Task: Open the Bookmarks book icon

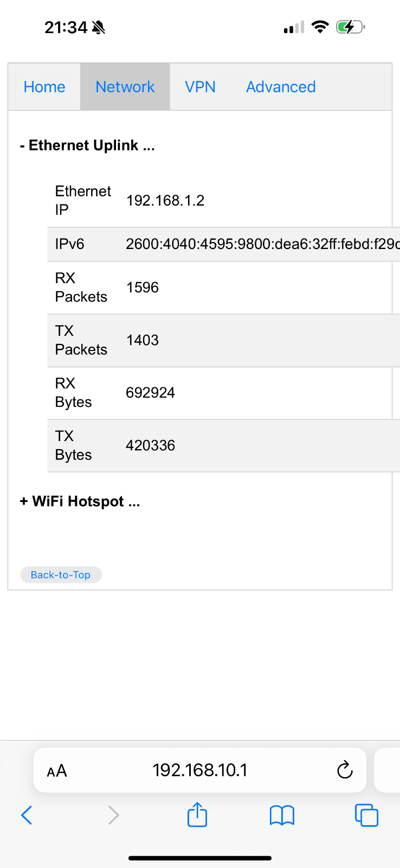Action: (282, 815)
